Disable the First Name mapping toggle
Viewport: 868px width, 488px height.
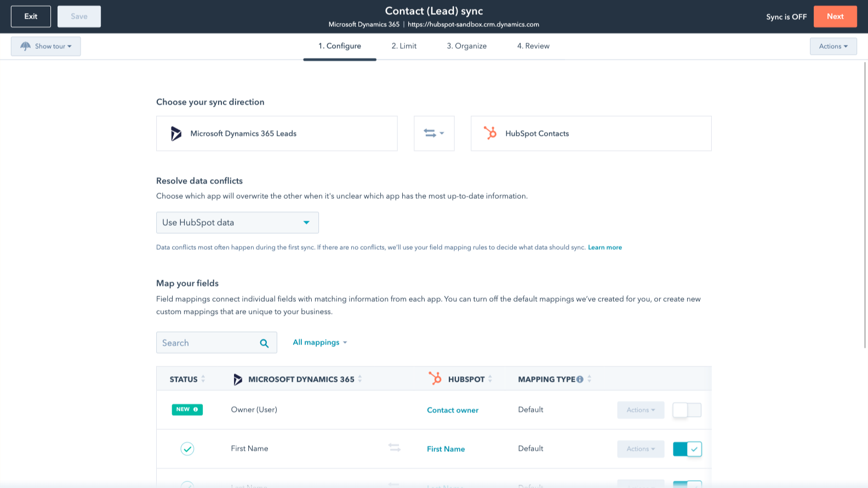687,449
